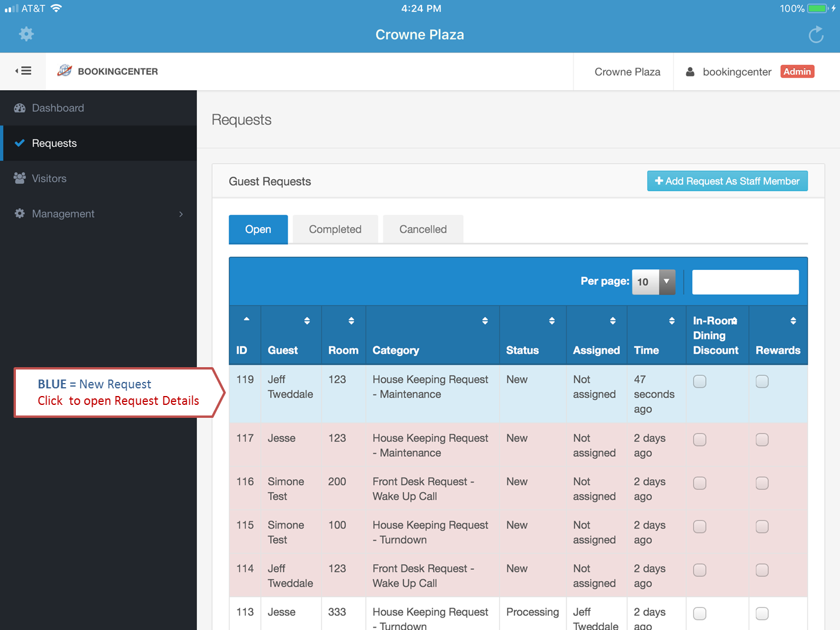
Task: Check dining discount for request 113
Action: click(x=700, y=613)
